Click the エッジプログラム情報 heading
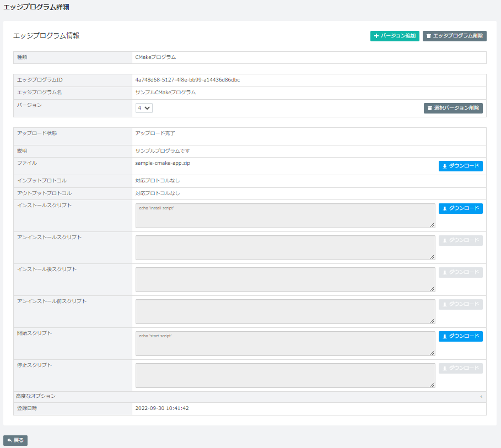The height and width of the screenshot is (448, 501). click(x=46, y=36)
